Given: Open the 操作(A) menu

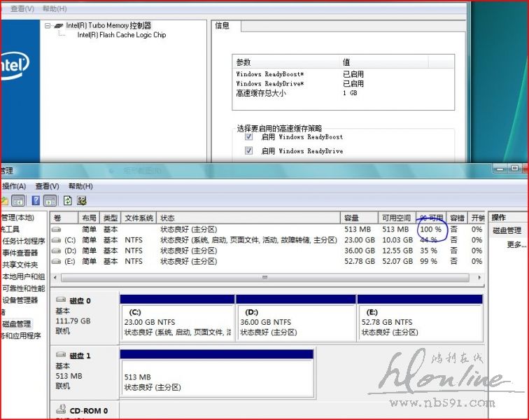Looking at the screenshot, I should tap(13, 186).
